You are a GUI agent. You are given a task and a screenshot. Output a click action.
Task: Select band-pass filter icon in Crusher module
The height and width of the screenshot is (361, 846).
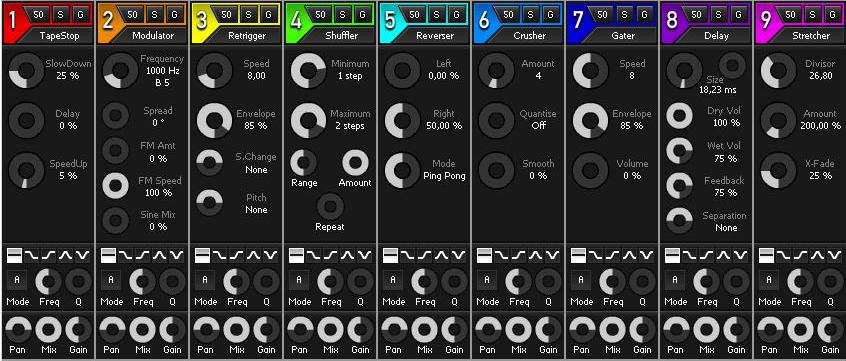[536, 255]
